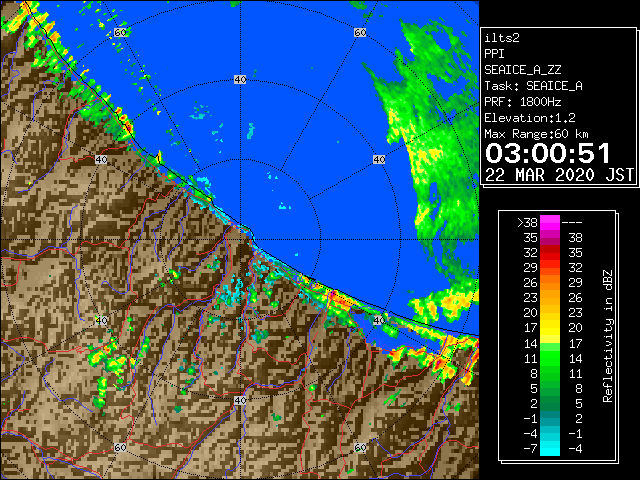Pick the cyan bottom swatch of the color scale
This screenshot has height=480, width=640.
tap(550, 448)
